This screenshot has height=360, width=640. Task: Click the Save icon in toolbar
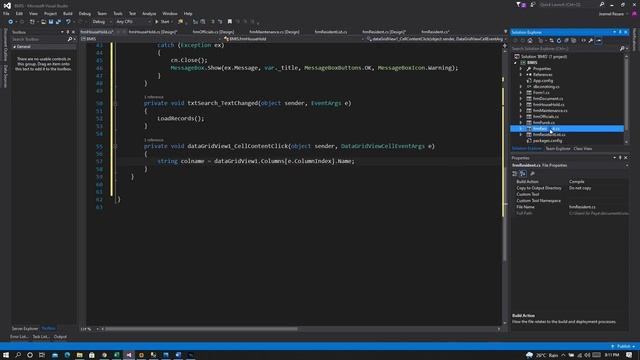(x=51, y=22)
